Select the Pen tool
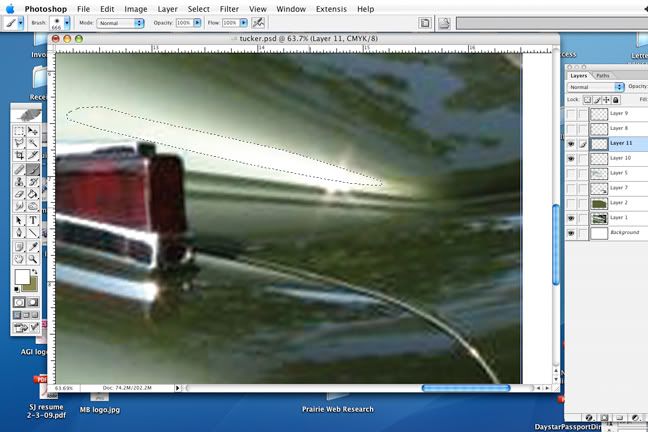The image size is (648, 432). [x=19, y=233]
